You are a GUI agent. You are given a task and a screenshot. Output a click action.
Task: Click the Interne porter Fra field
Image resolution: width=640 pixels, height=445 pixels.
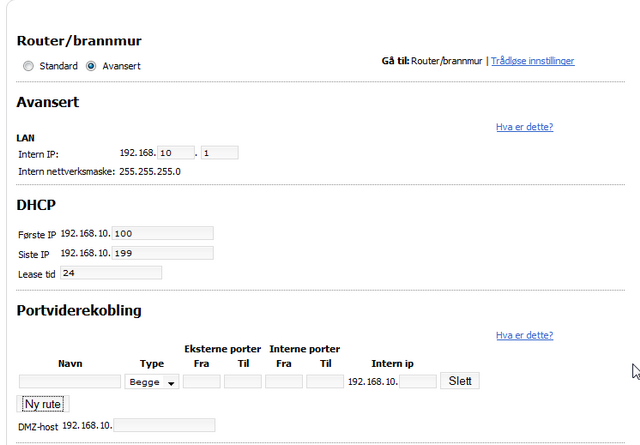(283, 381)
